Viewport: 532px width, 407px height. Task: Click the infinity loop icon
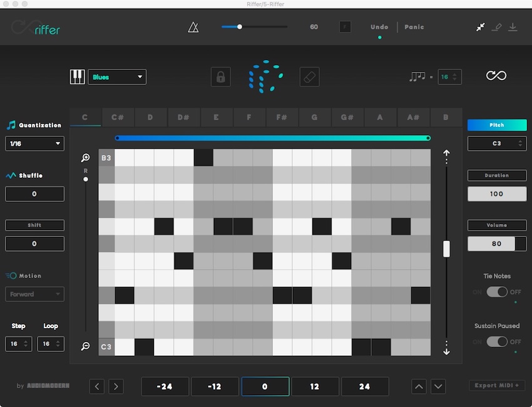[496, 75]
